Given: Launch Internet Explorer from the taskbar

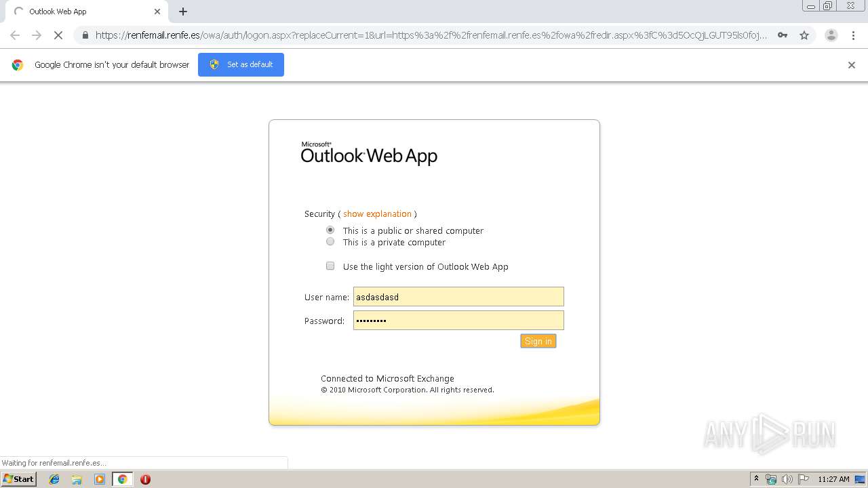Looking at the screenshot, I should [x=54, y=479].
